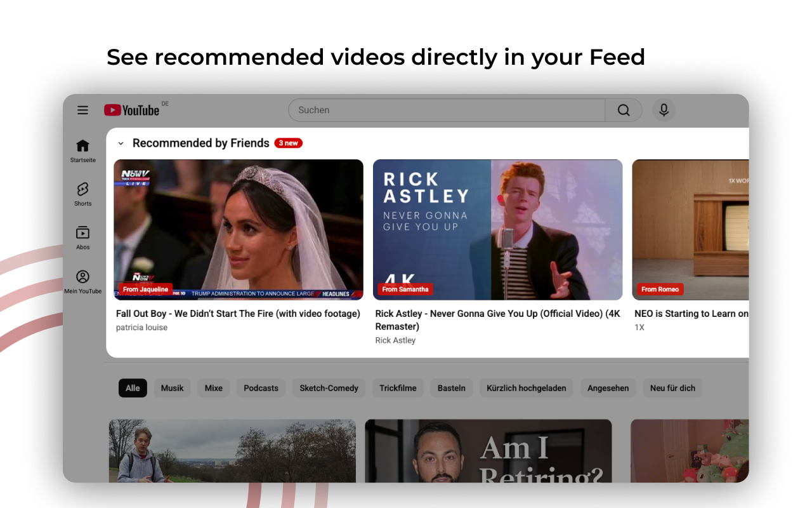Click the 'From Jaqueline' label
This screenshot has width=812, height=508.
(146, 289)
